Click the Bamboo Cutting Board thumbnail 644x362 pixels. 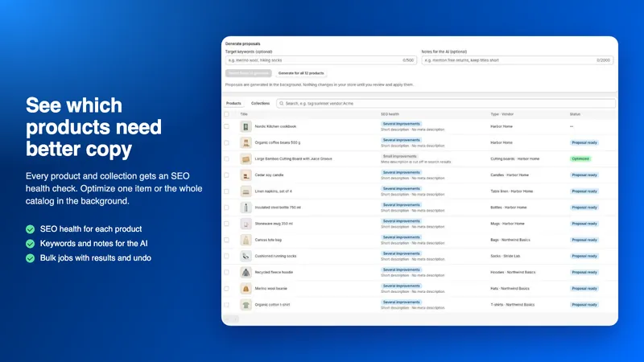tap(246, 158)
